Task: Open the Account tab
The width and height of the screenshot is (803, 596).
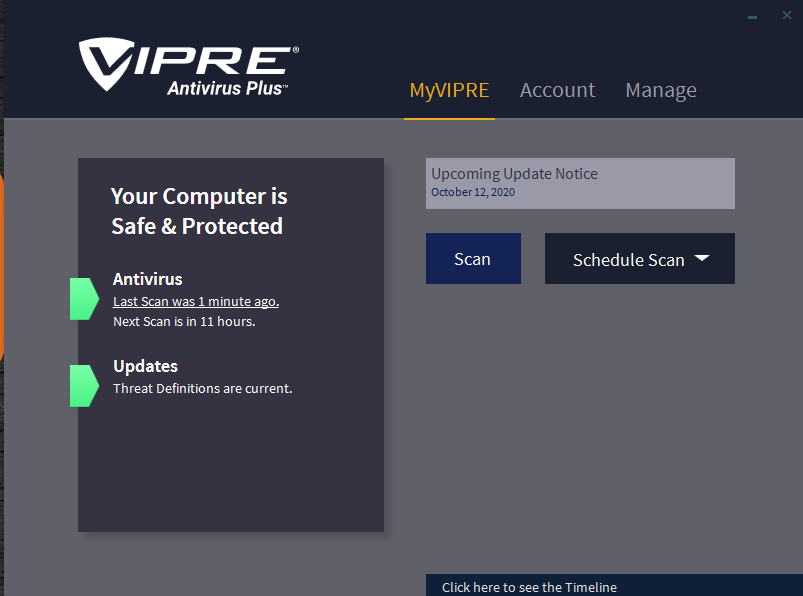Action: [x=557, y=90]
